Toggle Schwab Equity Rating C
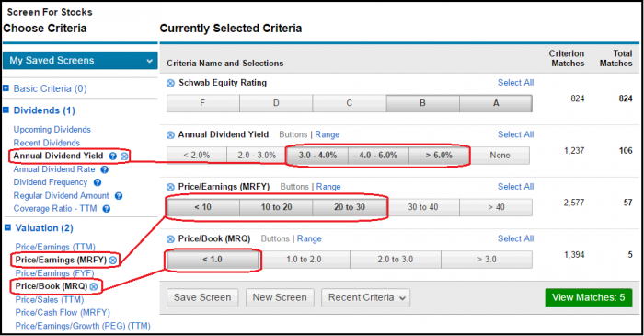The image size is (644, 336). tap(349, 103)
